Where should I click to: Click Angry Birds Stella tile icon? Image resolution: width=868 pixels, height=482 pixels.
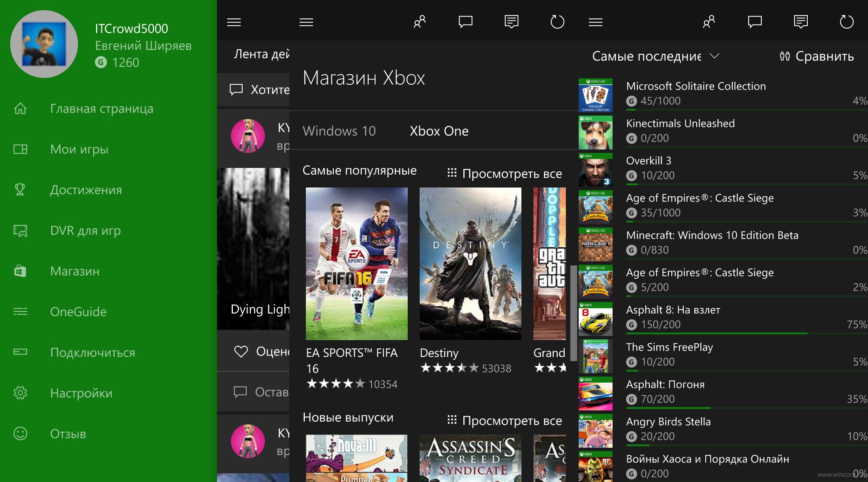point(596,431)
